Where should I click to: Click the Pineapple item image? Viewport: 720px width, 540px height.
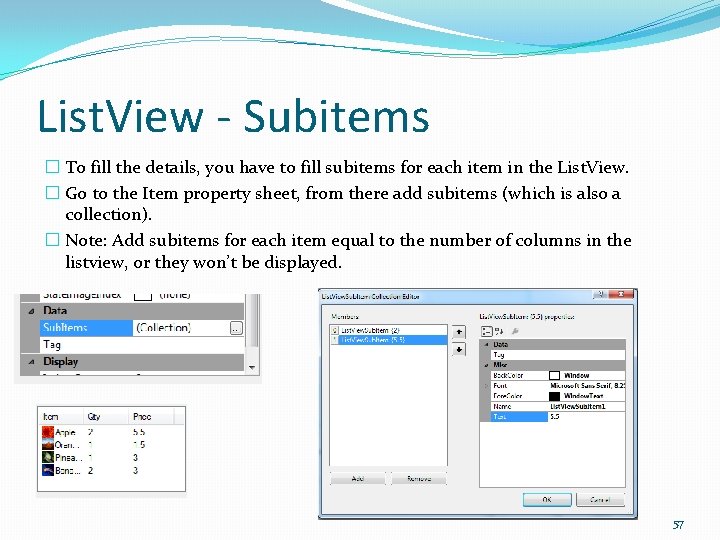coord(48,457)
